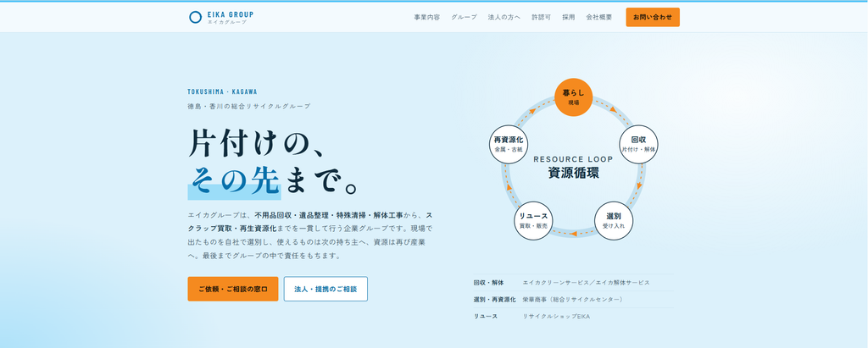
Task: Click the orange お問い合わせ button
Action: (653, 17)
